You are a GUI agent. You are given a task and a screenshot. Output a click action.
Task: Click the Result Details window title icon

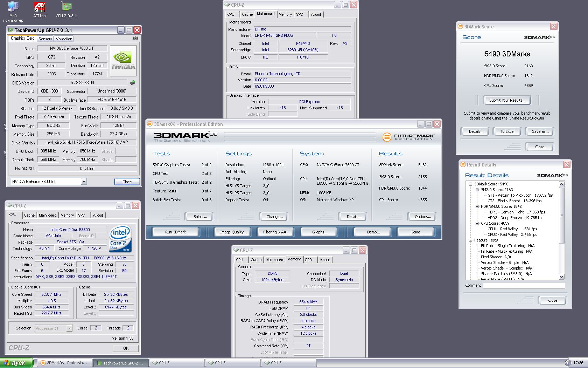click(463, 165)
